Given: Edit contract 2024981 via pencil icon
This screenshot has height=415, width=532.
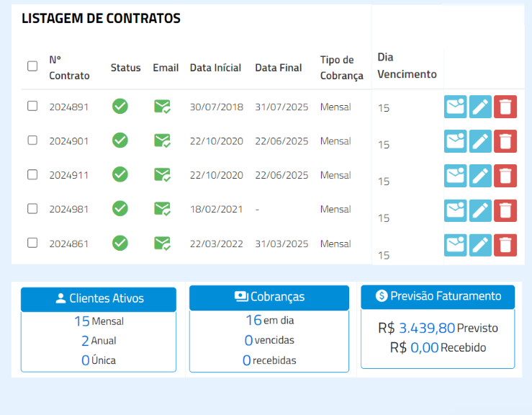Looking at the screenshot, I should (480, 210).
